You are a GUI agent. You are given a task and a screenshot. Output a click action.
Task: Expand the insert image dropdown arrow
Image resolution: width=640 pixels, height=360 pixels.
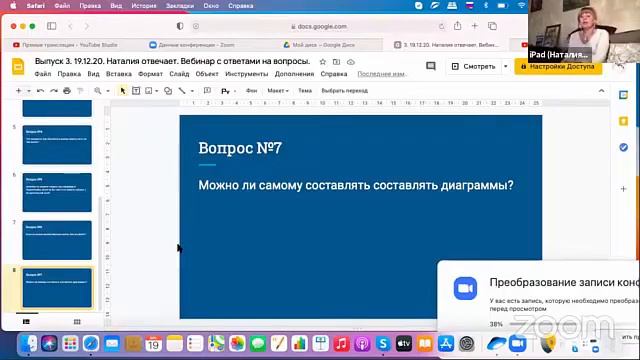tap(157, 91)
